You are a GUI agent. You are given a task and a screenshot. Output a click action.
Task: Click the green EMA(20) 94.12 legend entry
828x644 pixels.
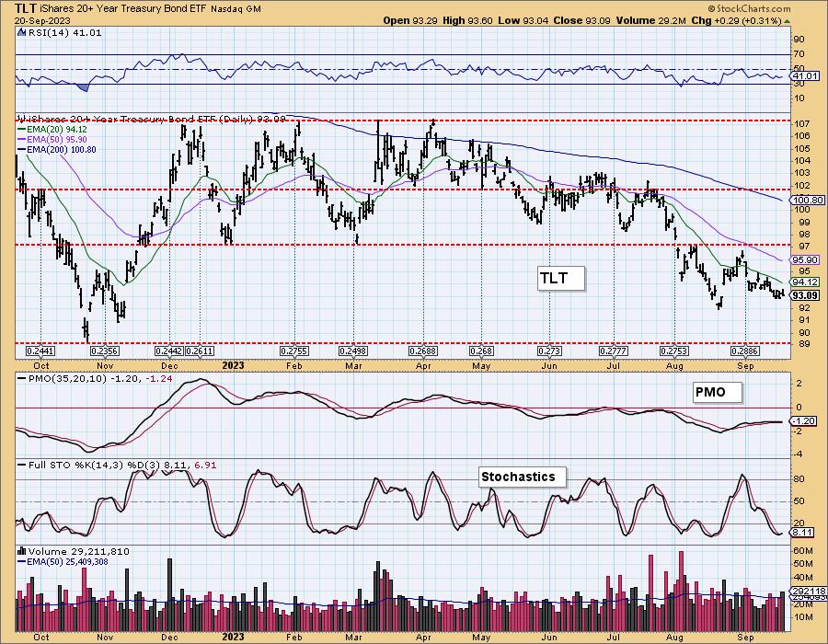pos(53,130)
